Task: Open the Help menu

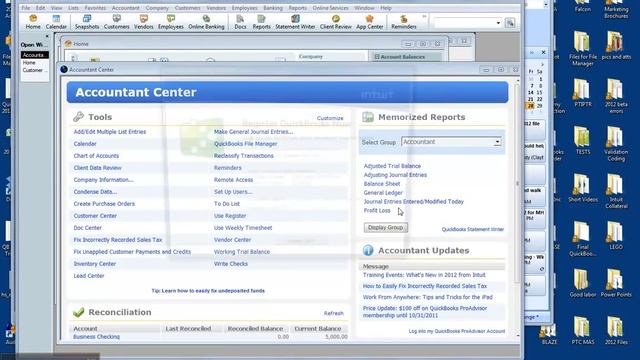Action: point(386,8)
